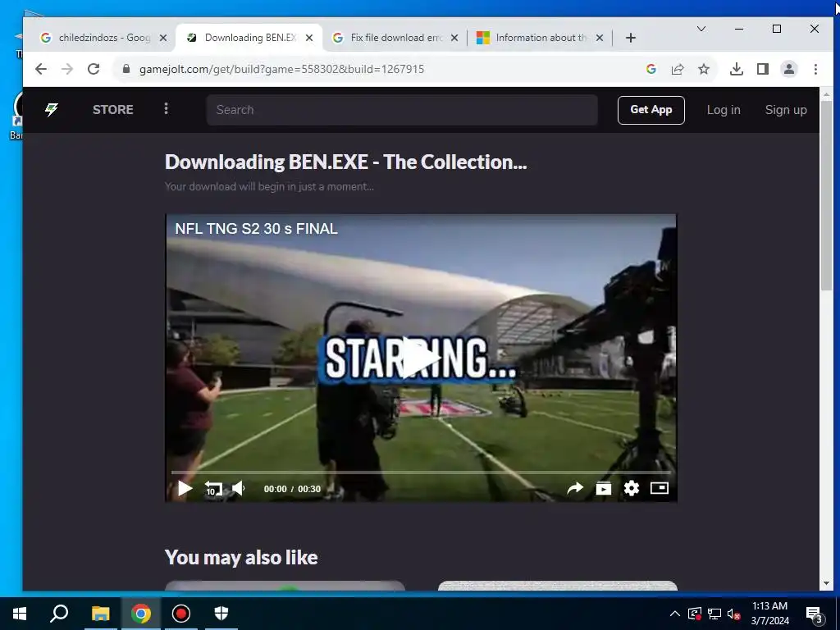
Task: Play video with large center play button
Action: coord(421,358)
